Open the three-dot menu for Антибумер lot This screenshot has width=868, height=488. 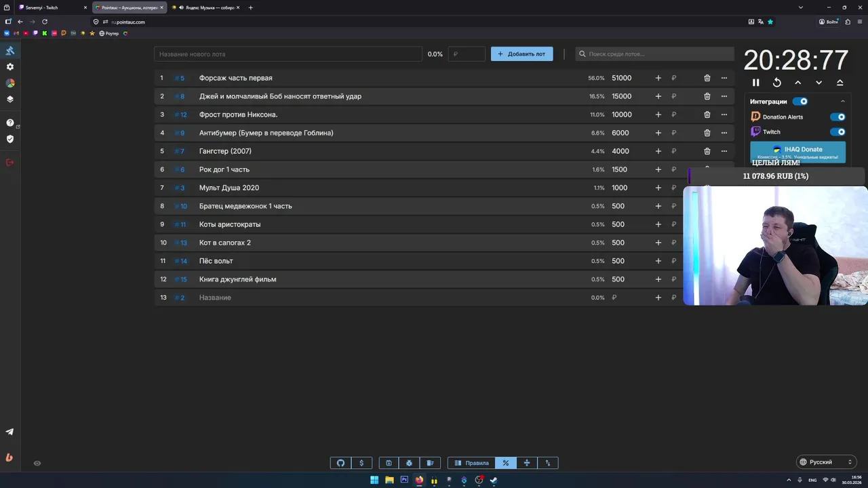point(724,133)
